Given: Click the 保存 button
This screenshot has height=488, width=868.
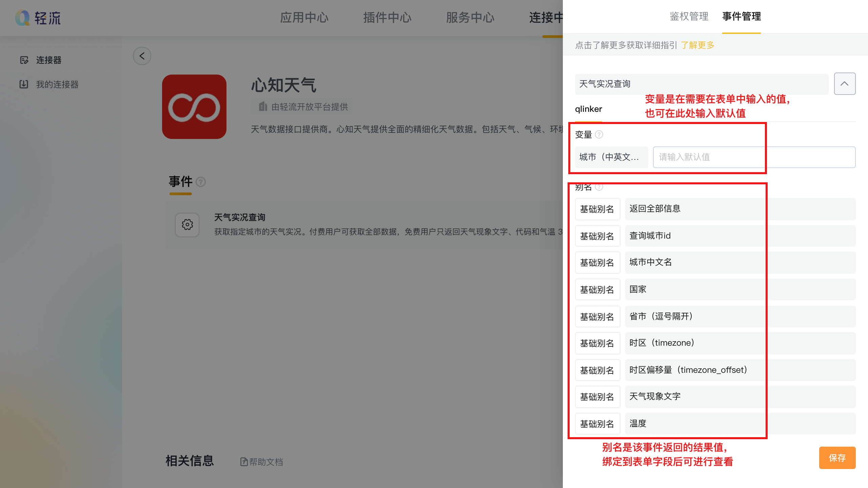Looking at the screenshot, I should point(837,458).
